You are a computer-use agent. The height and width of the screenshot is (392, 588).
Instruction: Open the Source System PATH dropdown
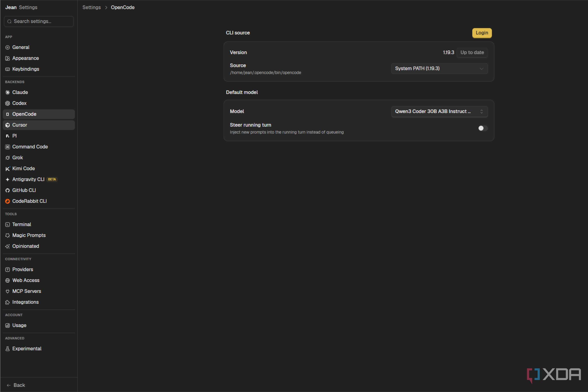coord(439,68)
